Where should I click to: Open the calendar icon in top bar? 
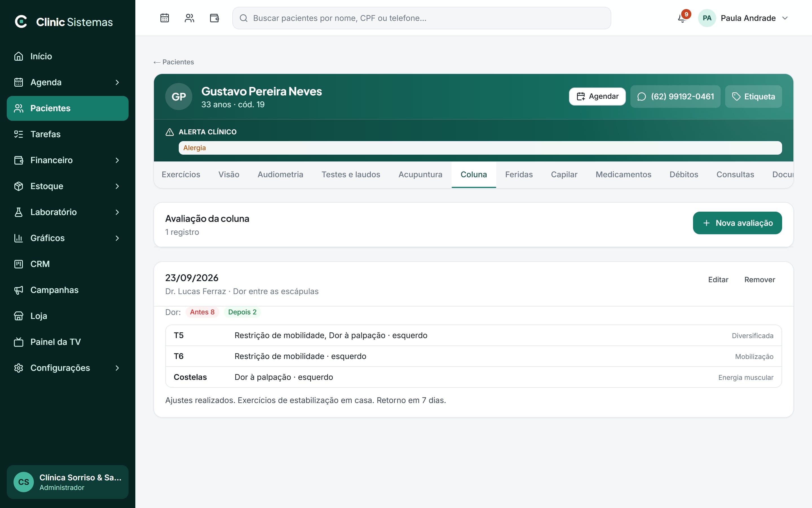point(164,18)
